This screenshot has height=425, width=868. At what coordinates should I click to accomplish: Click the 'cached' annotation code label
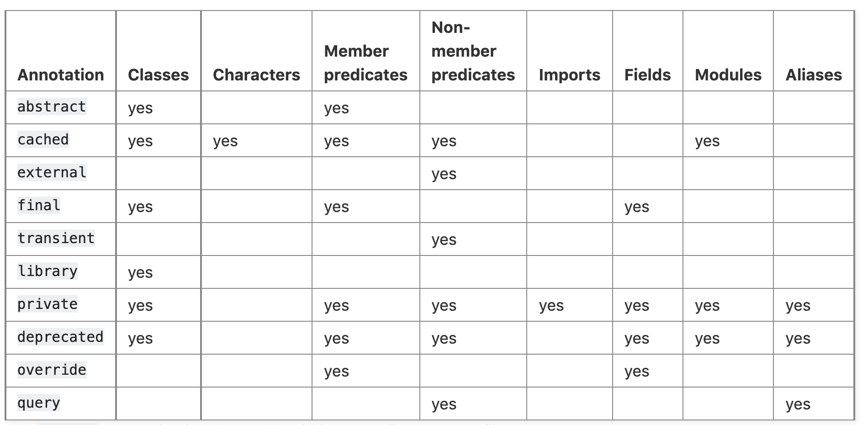pyautogui.click(x=43, y=139)
